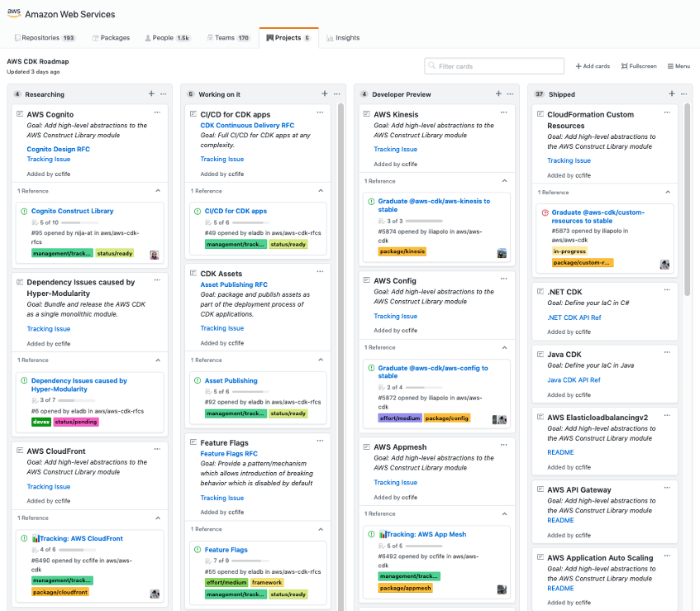Image resolution: width=700 pixels, height=611 pixels.
Task: Collapse reference under CloudFormation Custom Resources
Action: [668, 192]
